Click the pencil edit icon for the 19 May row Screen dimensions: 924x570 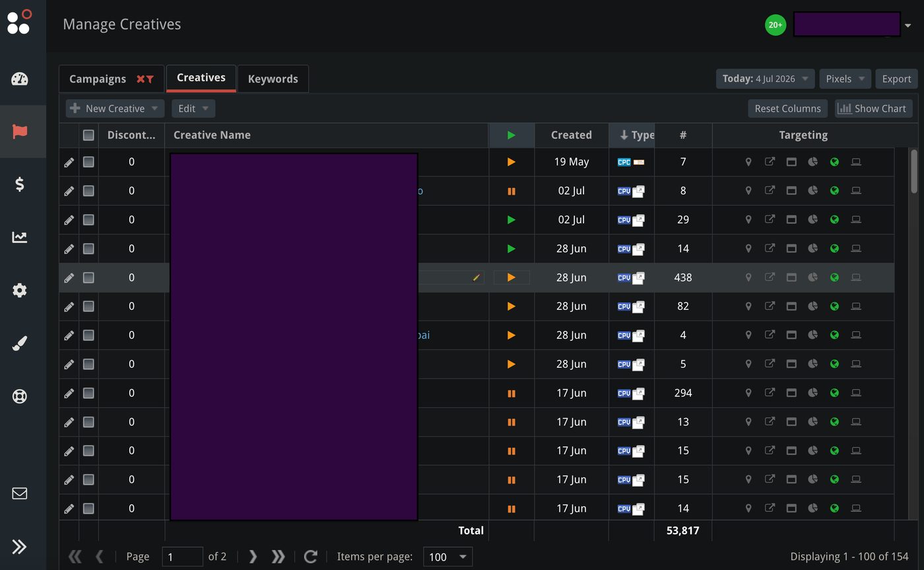(69, 162)
